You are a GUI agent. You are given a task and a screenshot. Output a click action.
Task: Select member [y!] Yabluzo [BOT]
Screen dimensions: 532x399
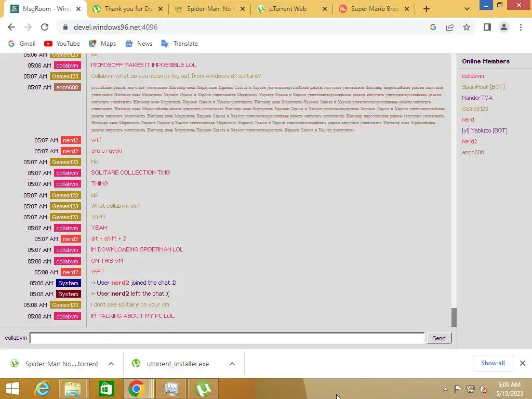pyautogui.click(x=485, y=130)
